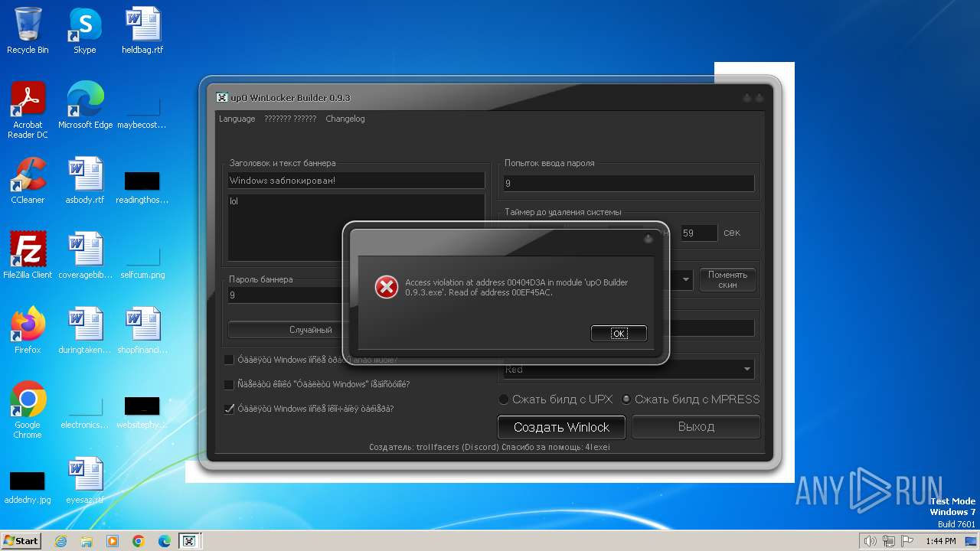
Task: Click the upO WinLocker Builder title icon
Action: point(221,98)
